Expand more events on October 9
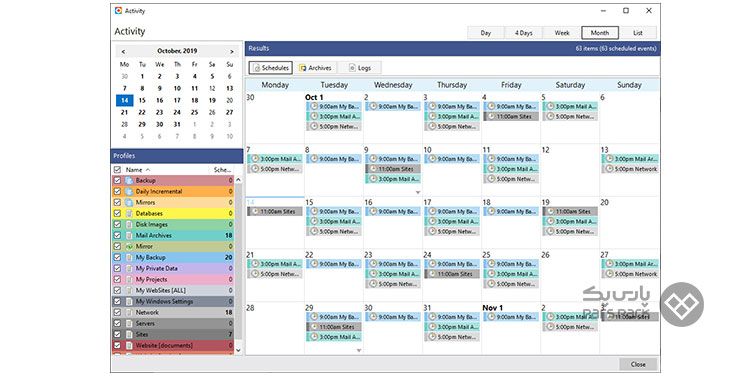The height and width of the screenshot is (373, 750). click(418, 192)
